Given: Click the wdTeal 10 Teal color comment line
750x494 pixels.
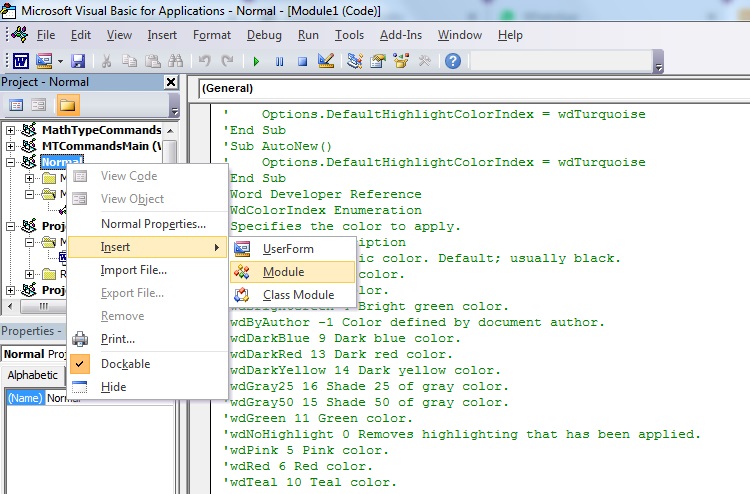Looking at the screenshot, I should coord(310,482).
